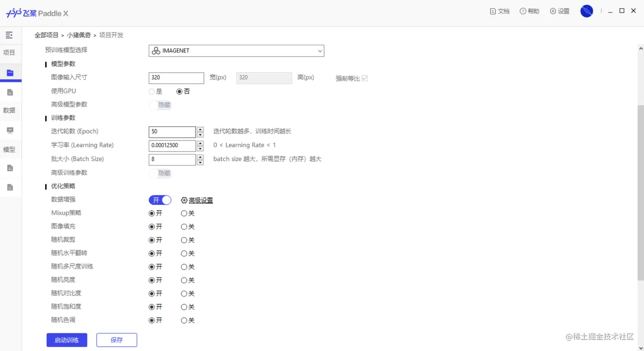The width and height of the screenshot is (644, 351).
Task: Navigate to 全部项目 in the breadcrumb
Action: [x=46, y=35]
